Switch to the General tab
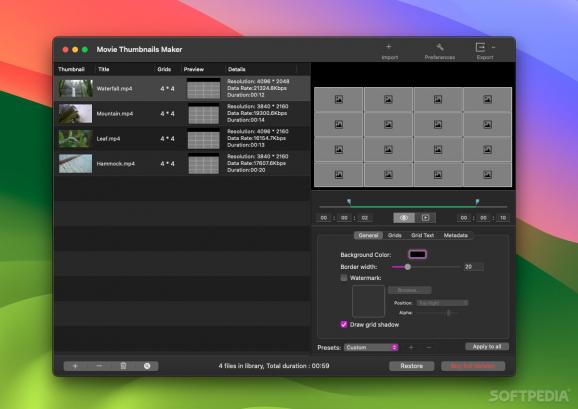The width and height of the screenshot is (578, 409). click(x=368, y=235)
